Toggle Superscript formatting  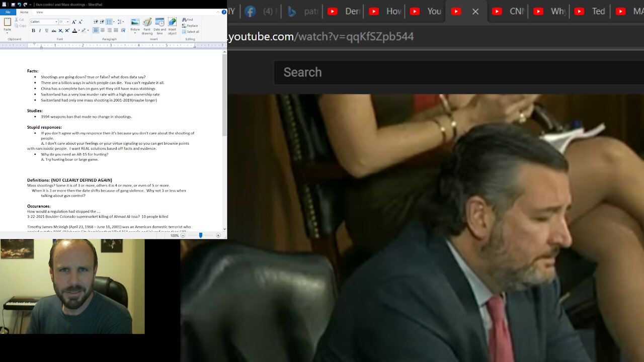tap(67, 31)
